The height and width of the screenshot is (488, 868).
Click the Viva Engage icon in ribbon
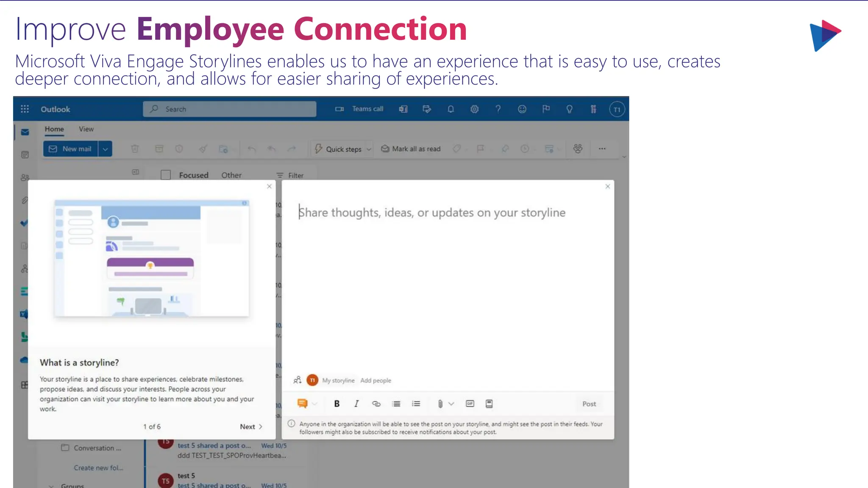[x=578, y=149]
